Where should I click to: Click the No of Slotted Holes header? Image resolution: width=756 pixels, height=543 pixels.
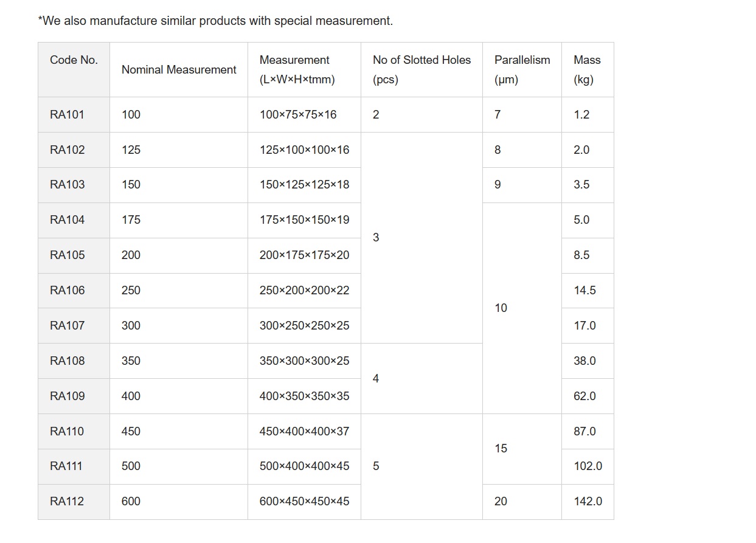pos(421,69)
